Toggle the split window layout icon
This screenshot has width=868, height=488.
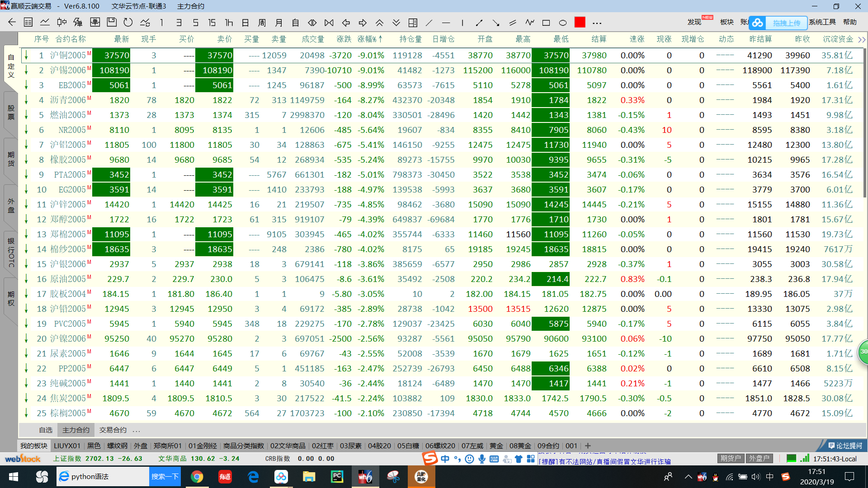(413, 22)
